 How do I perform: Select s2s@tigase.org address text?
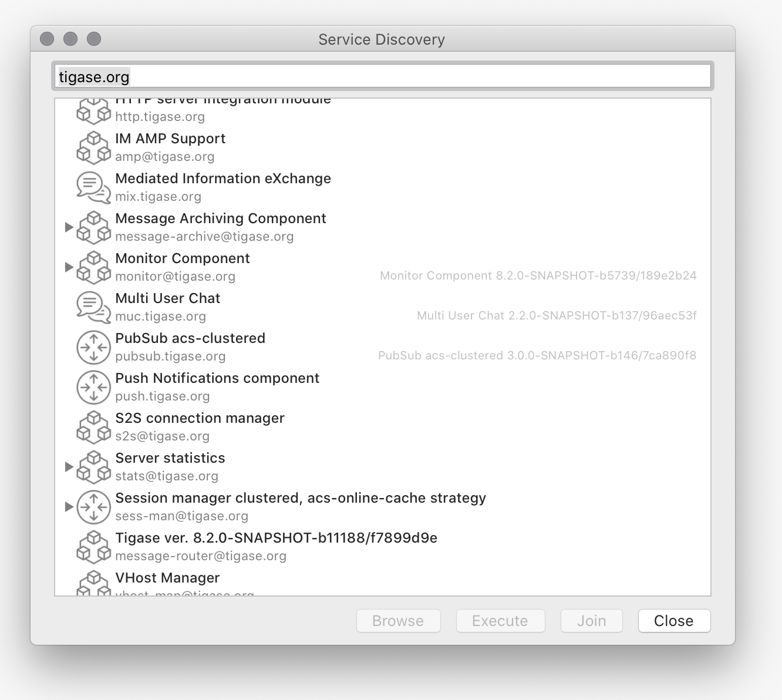(163, 436)
